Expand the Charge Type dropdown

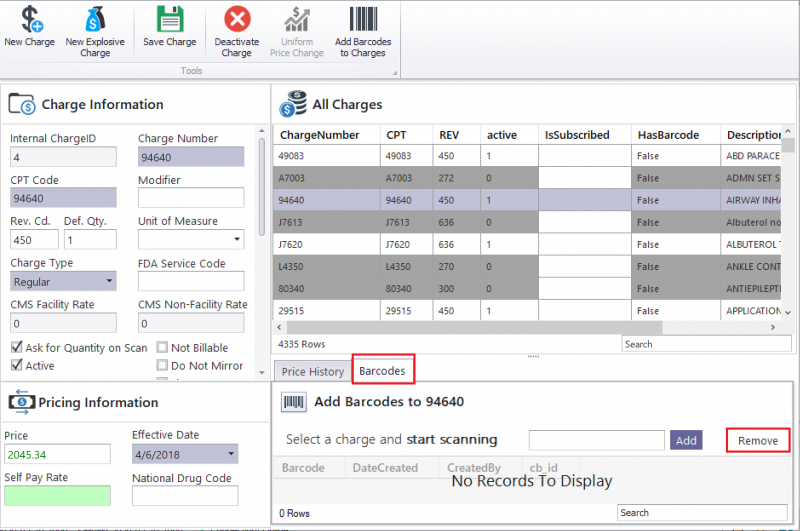109,282
